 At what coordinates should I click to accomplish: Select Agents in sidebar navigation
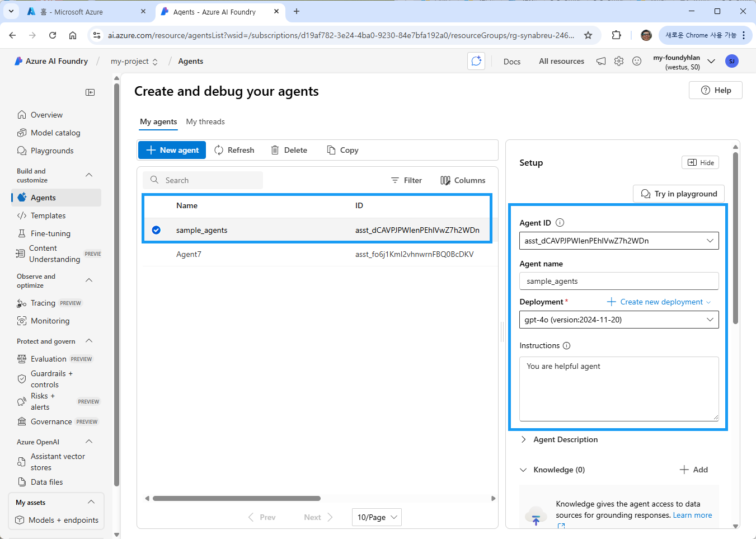tap(56, 198)
